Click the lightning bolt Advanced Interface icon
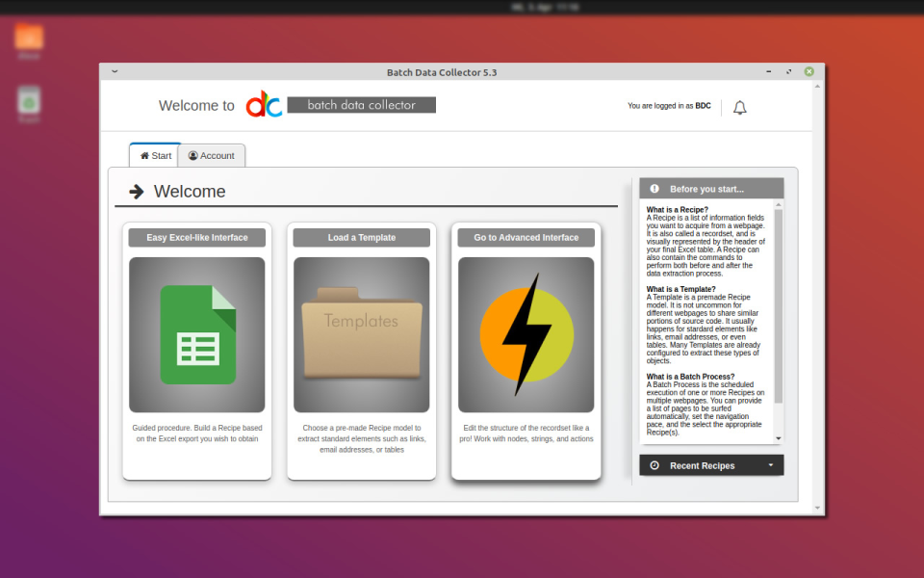Screen dimensions: 924x578 click(x=526, y=334)
